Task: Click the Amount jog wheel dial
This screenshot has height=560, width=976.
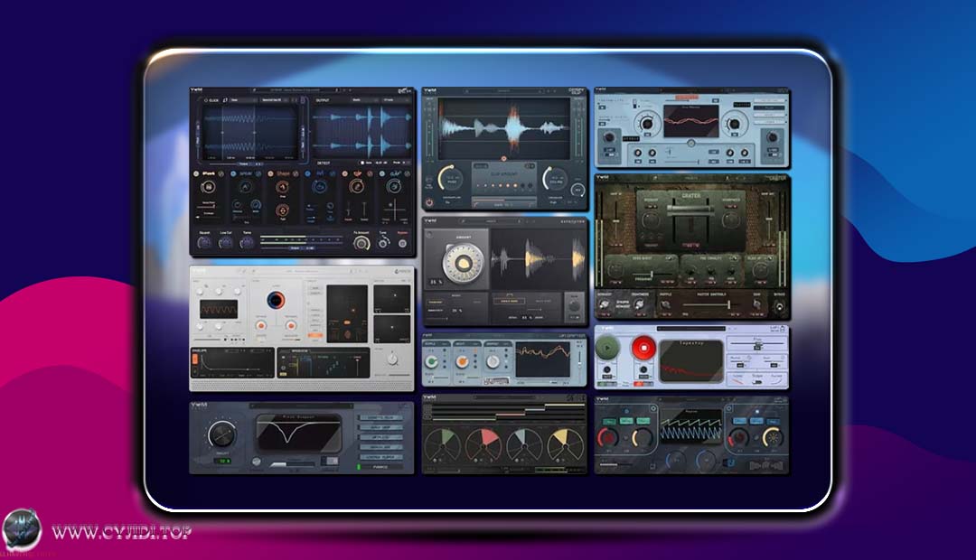Action: click(465, 264)
